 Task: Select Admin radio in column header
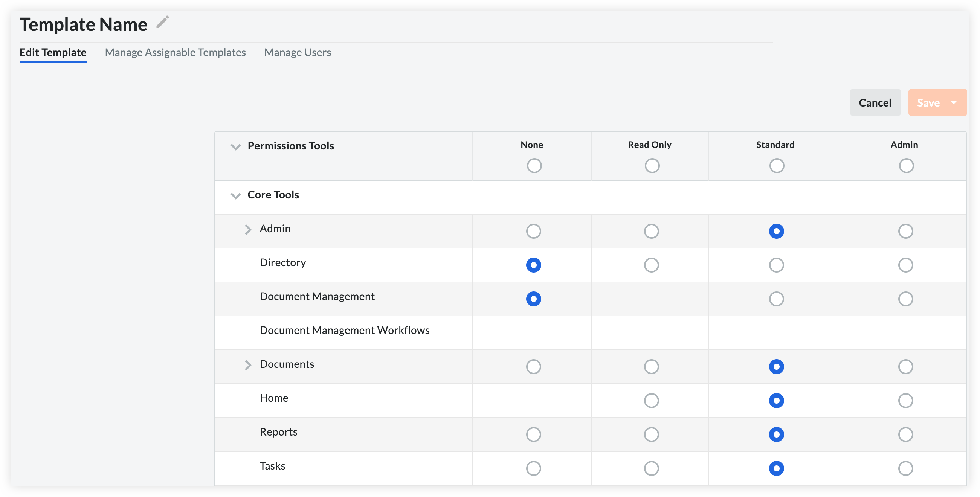click(x=906, y=165)
